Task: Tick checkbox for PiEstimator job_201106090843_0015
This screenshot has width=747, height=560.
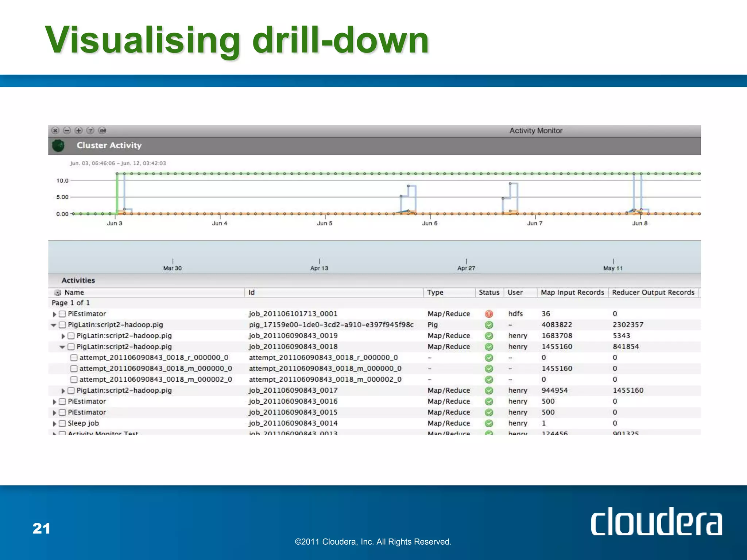Action: pos(62,412)
